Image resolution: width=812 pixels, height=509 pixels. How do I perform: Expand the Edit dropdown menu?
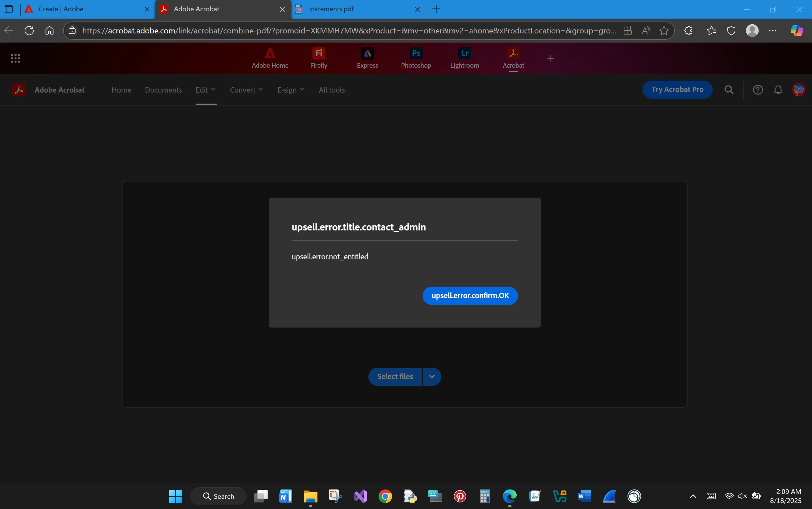point(205,90)
